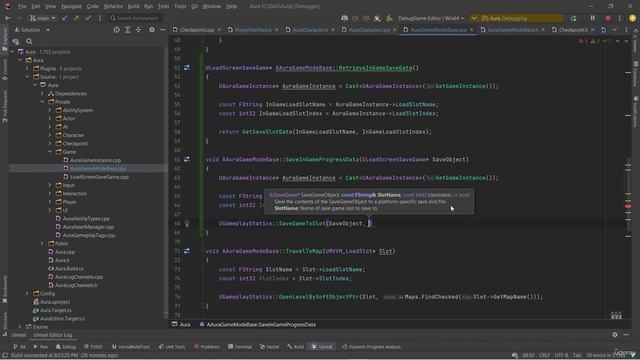This screenshot has height=360, width=640.
Task: Expand the AbilitySystem folder
Action: click(x=50, y=110)
